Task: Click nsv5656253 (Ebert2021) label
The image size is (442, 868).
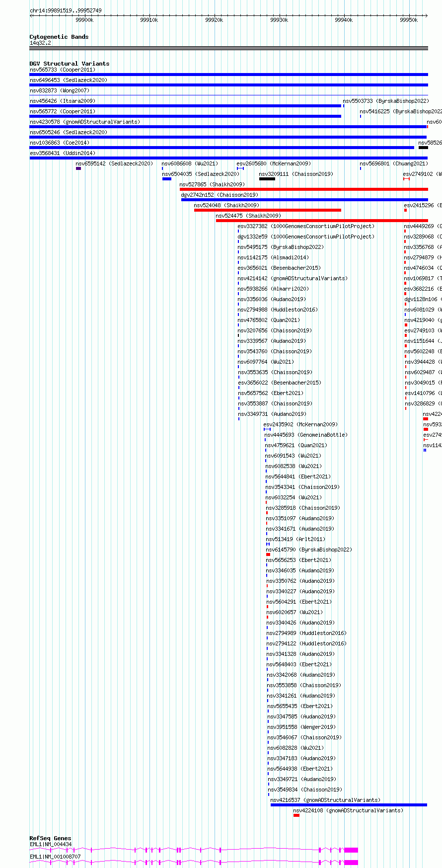Action: click(x=298, y=560)
